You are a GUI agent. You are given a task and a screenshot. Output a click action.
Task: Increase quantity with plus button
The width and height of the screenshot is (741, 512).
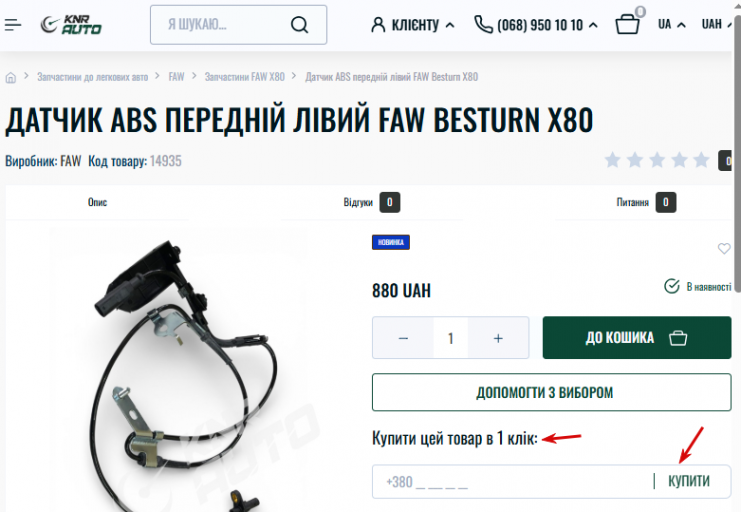(498, 338)
